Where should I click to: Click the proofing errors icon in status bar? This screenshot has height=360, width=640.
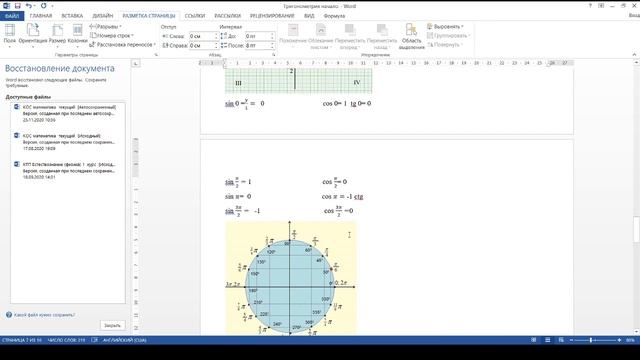[94, 340]
